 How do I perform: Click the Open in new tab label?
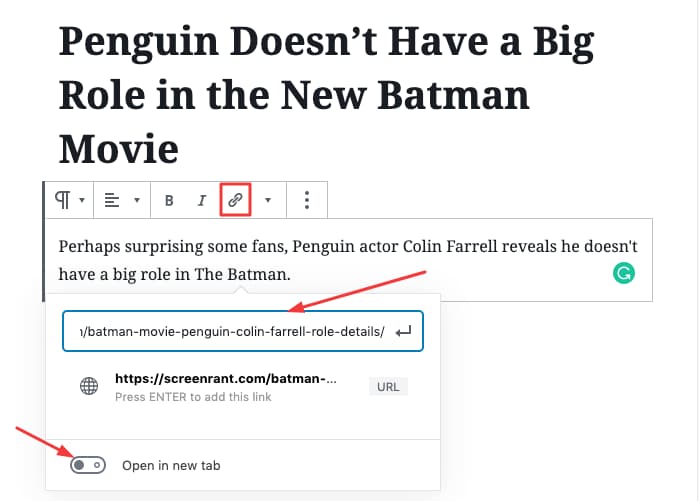click(171, 466)
